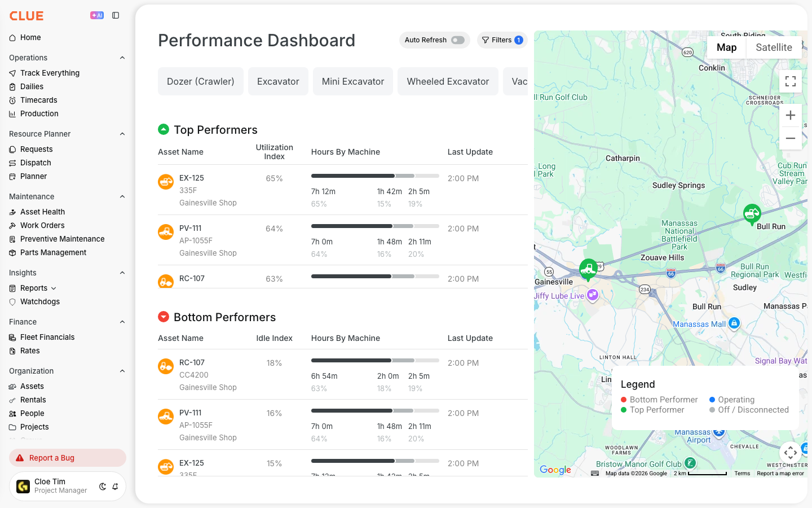Select the Map view type
Screen dimensions: 812x508
click(726, 47)
